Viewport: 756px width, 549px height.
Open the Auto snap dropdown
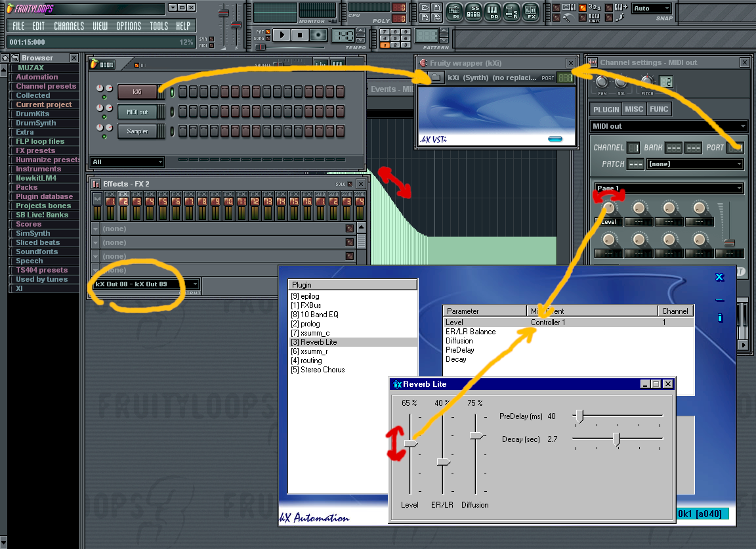click(x=652, y=8)
